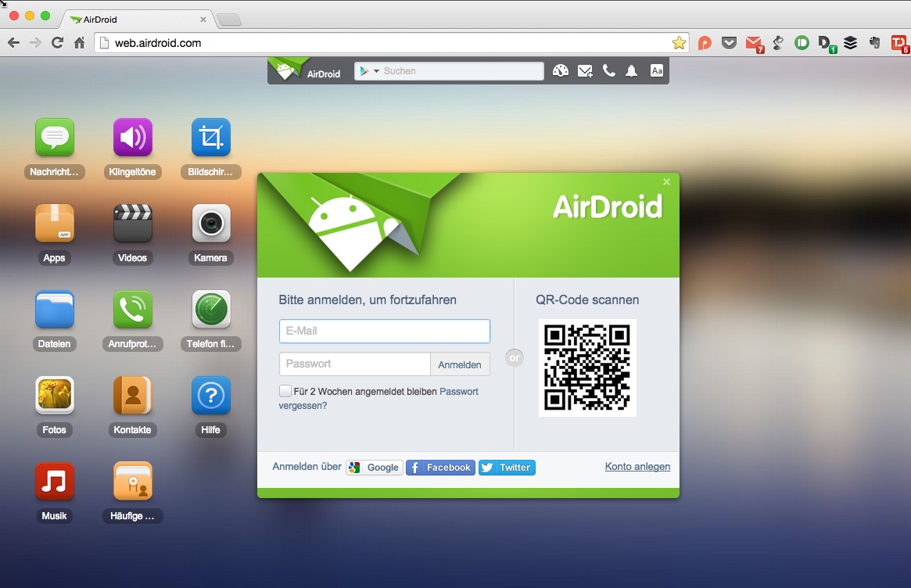Click the 'Konto anlegen' link
This screenshot has height=588, width=911.
pos(637,467)
